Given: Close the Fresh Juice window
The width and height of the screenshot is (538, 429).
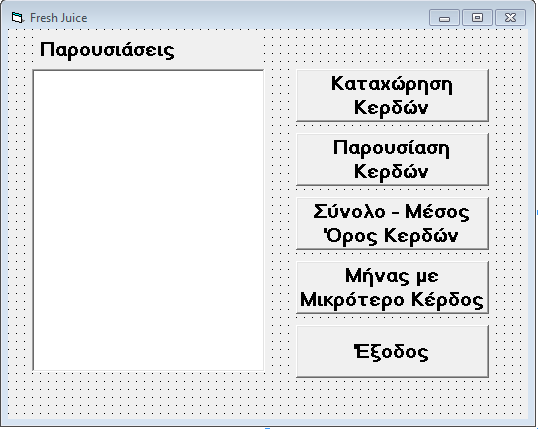Looking at the screenshot, I should pyautogui.click(x=511, y=18).
